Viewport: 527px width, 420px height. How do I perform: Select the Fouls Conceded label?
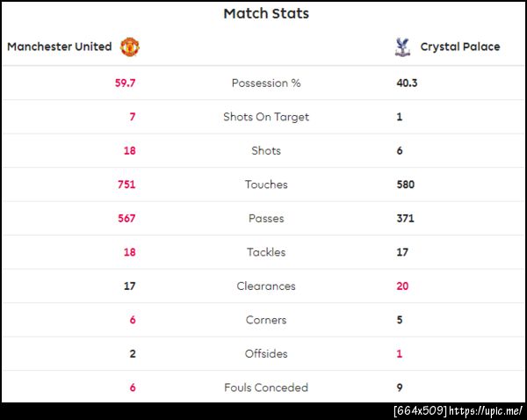coord(266,387)
